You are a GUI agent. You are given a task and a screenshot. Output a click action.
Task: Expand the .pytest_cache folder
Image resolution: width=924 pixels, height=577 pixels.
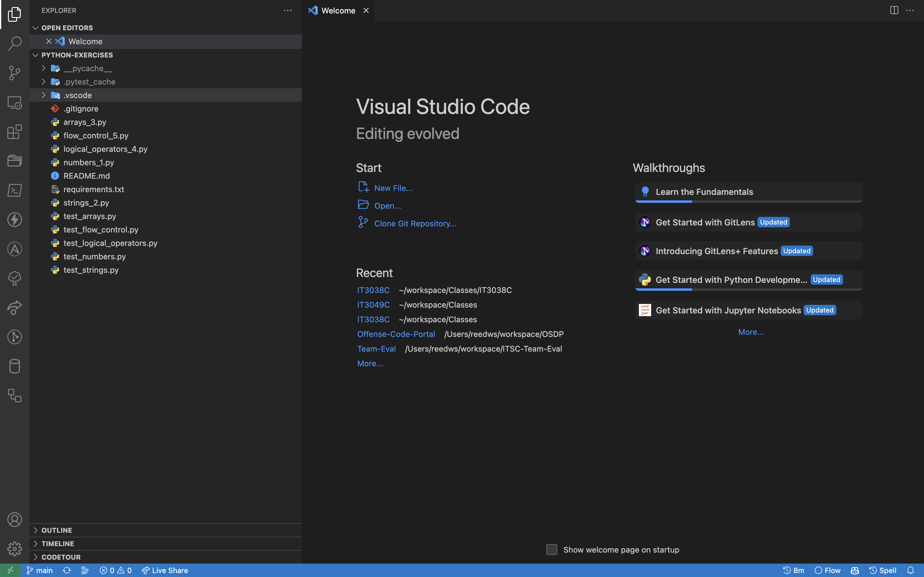coord(166,82)
